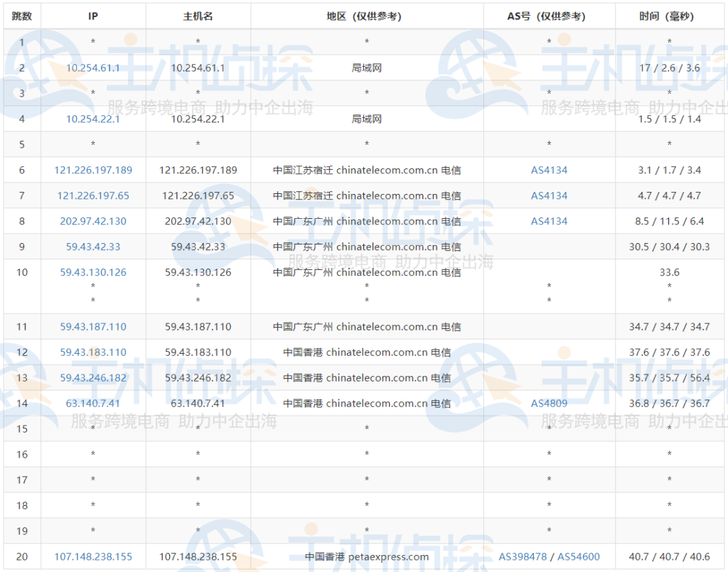728x572 pixels.
Task: Open the AS4134 link on hop 6
Action: tap(548, 170)
